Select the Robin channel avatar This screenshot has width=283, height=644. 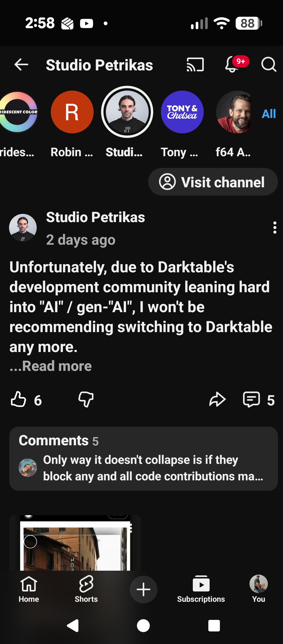pyautogui.click(x=72, y=112)
